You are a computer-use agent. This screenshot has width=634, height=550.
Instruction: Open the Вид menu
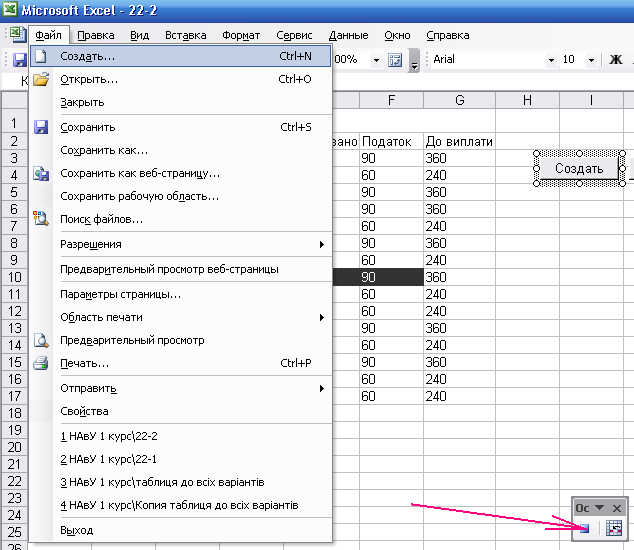pyautogui.click(x=139, y=35)
